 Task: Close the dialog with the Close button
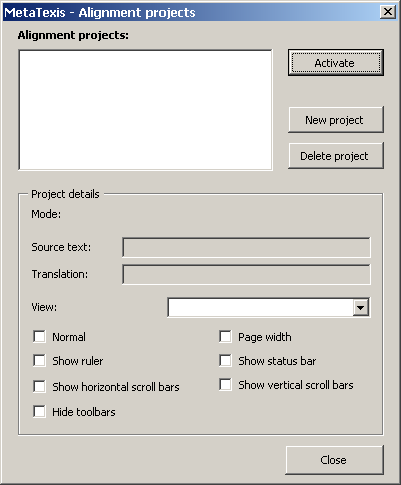334,460
